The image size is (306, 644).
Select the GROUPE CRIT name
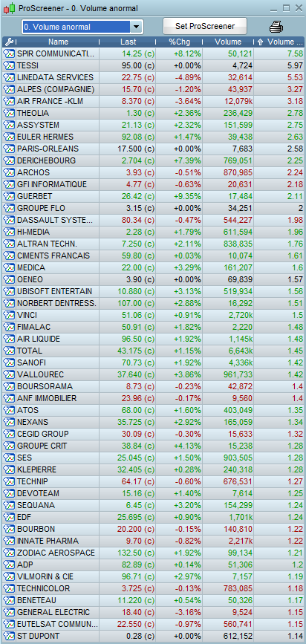click(x=42, y=446)
